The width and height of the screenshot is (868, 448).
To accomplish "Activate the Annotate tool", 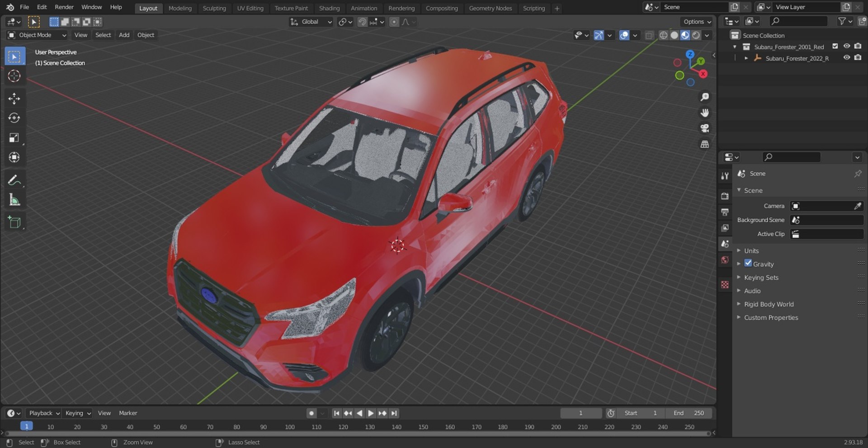I will point(14,180).
